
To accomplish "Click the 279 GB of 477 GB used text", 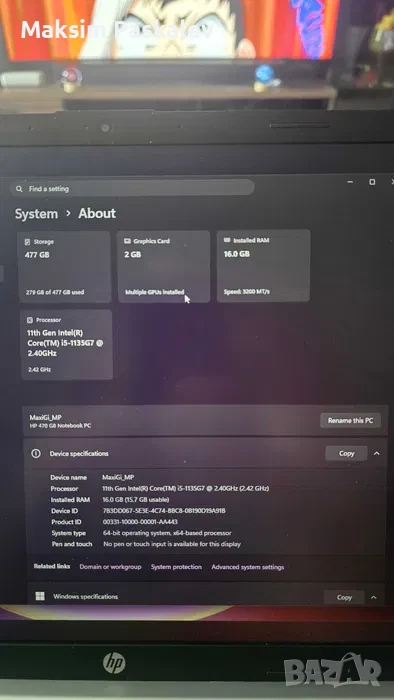I will 55,292.
